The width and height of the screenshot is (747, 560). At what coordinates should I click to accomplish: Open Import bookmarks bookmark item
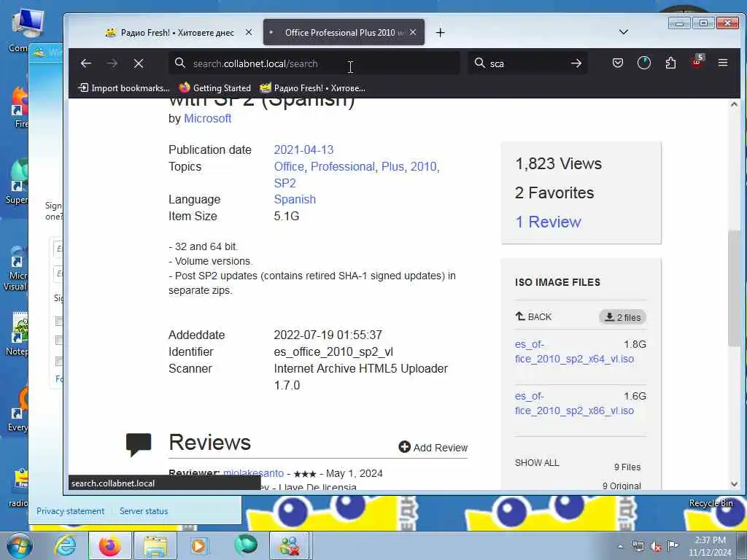[x=124, y=88]
